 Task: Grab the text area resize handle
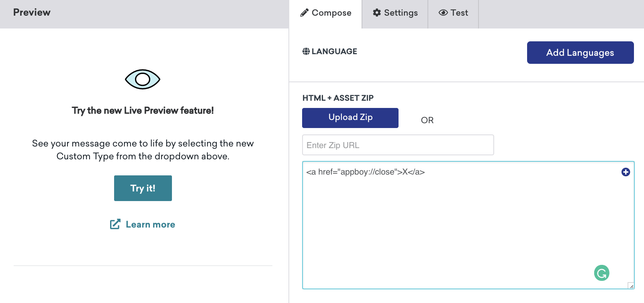tap(631, 286)
